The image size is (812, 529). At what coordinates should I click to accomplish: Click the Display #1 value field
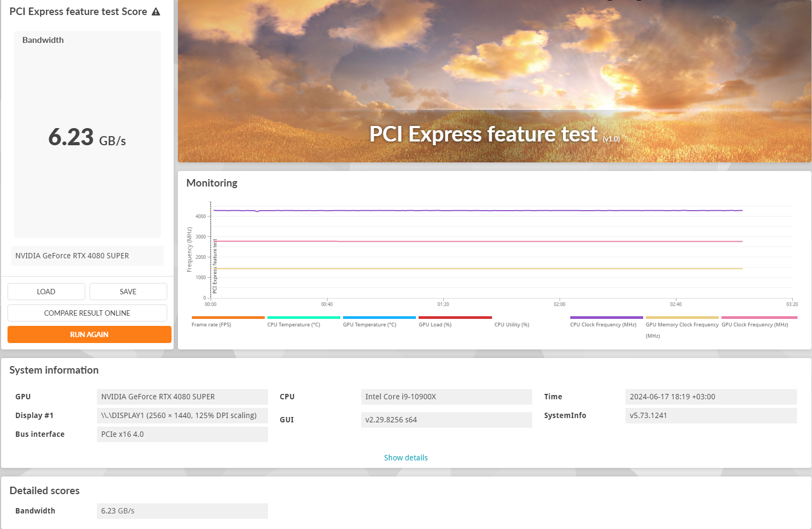click(182, 415)
